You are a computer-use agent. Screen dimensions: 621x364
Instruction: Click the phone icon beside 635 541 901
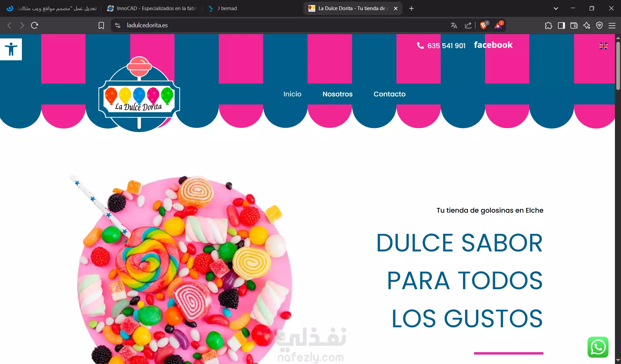coord(420,45)
